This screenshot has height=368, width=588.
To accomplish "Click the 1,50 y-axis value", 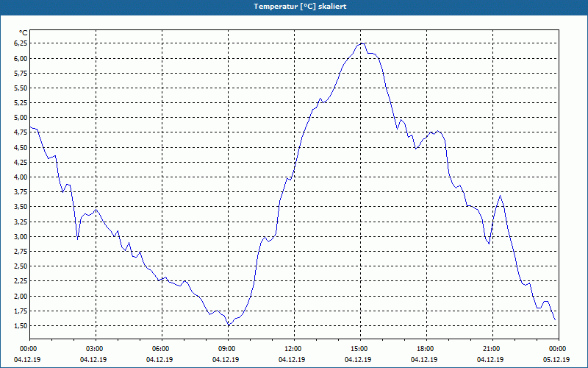I will [21, 326].
